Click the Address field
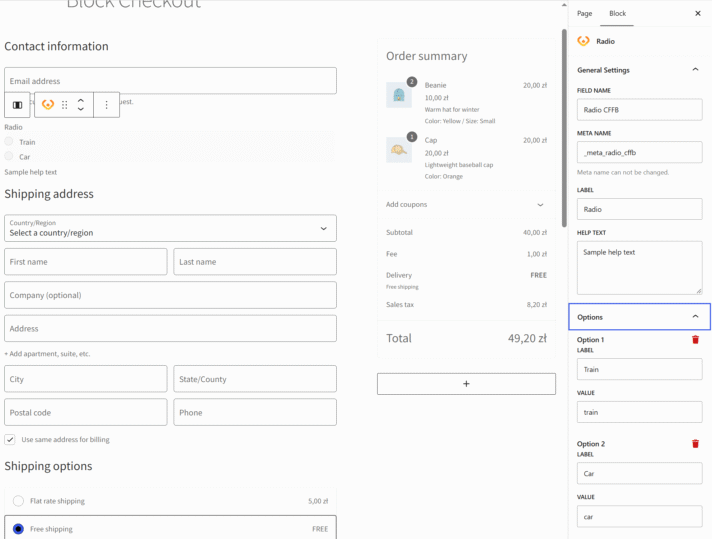 [170, 328]
